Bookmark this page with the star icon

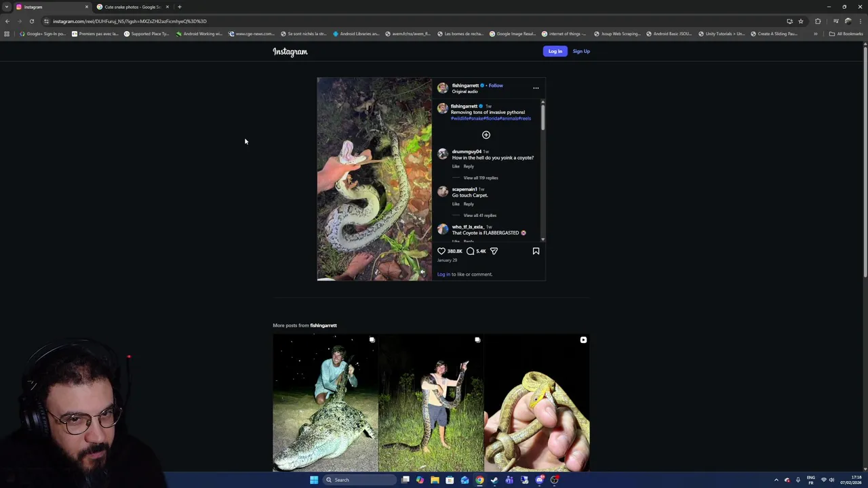pos(801,21)
